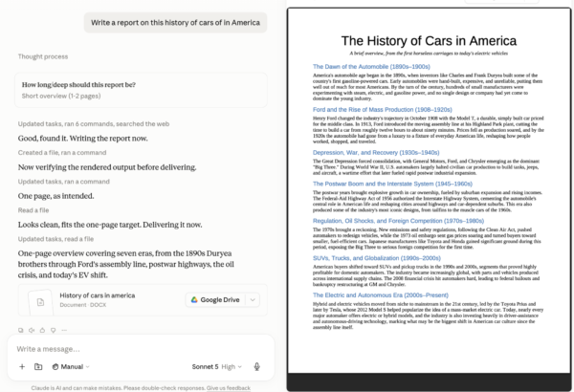The height and width of the screenshot is (392, 574).
Task: Give the response a thumbs down
Action: [54, 330]
